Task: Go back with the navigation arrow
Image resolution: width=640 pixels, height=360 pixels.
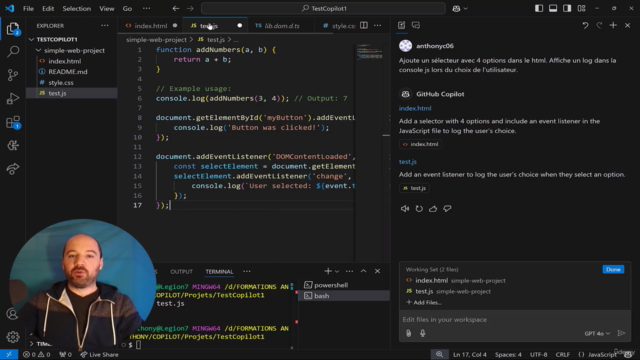Action: (x=176, y=9)
